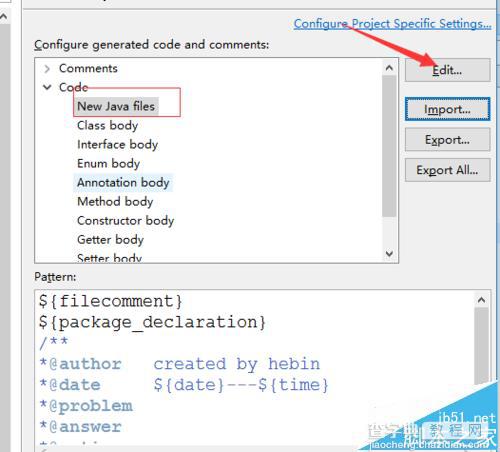The width and height of the screenshot is (500, 452).
Task: Select the New Java files template
Action: [116, 106]
